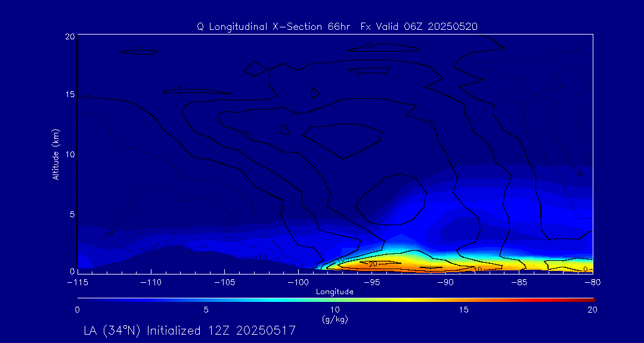
Task: Click longitude tick label '-90'
Action: pyautogui.click(x=445, y=282)
